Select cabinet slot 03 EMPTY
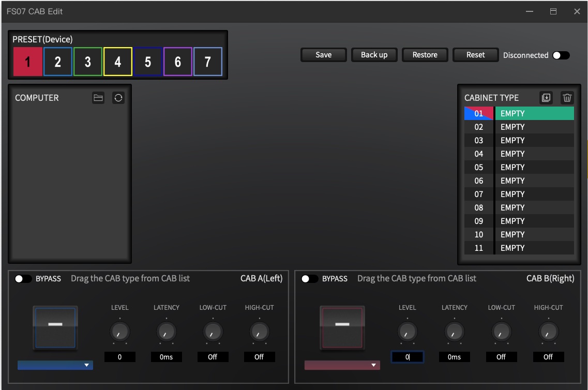Image resolution: width=588 pixels, height=390 pixels. (519, 140)
